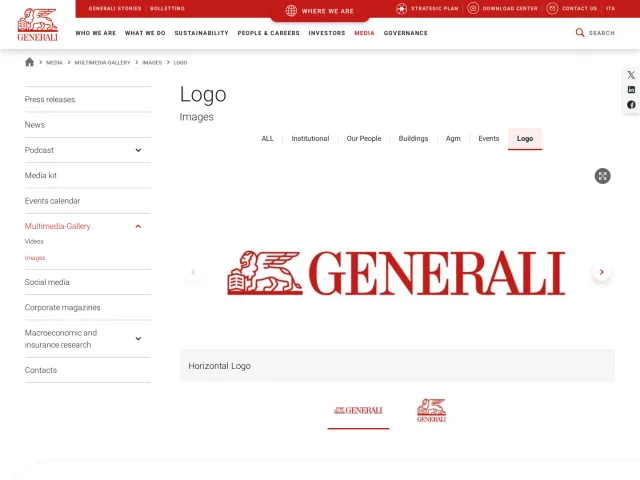The height and width of the screenshot is (480, 640).
Task: Select the ALL images filter tab
Action: coord(267,139)
